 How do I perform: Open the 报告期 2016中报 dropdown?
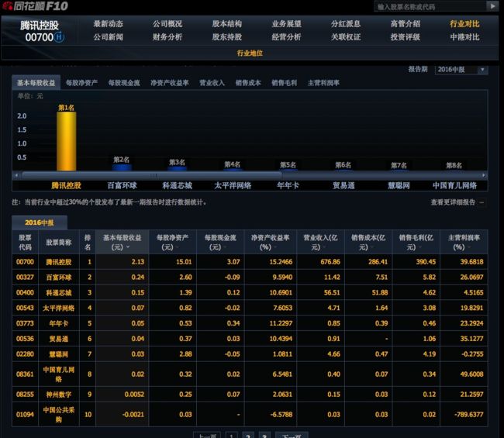[461, 70]
